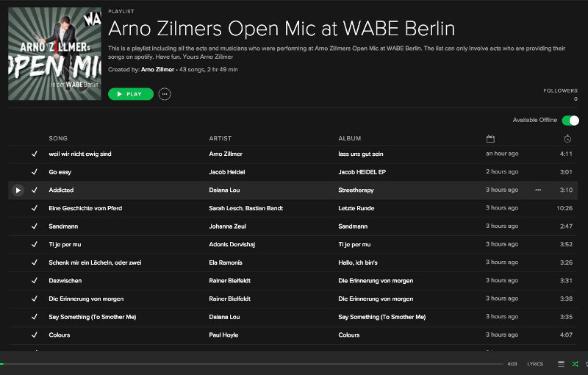Select song Schenk mir ein Lächeln, oder zwei
The height and width of the screenshot is (375, 588).
pos(95,262)
